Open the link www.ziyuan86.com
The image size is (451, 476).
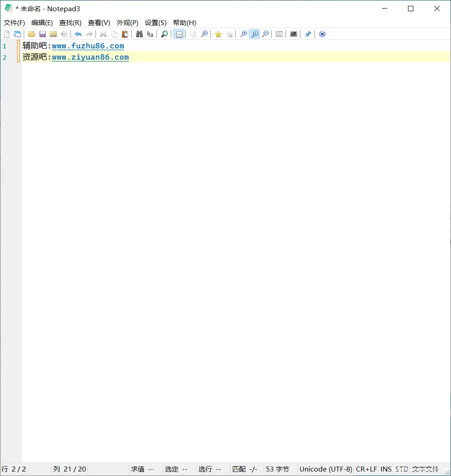pyautogui.click(x=90, y=57)
